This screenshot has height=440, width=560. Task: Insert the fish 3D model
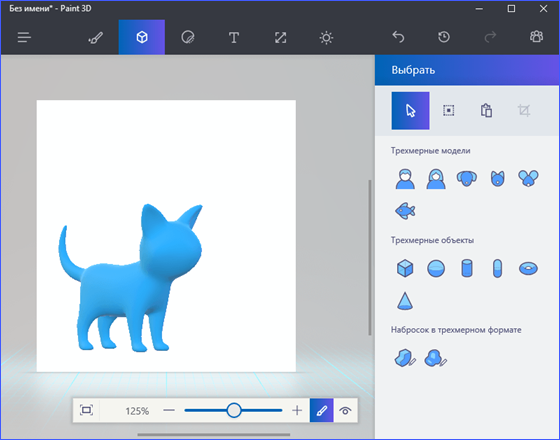coord(405,211)
